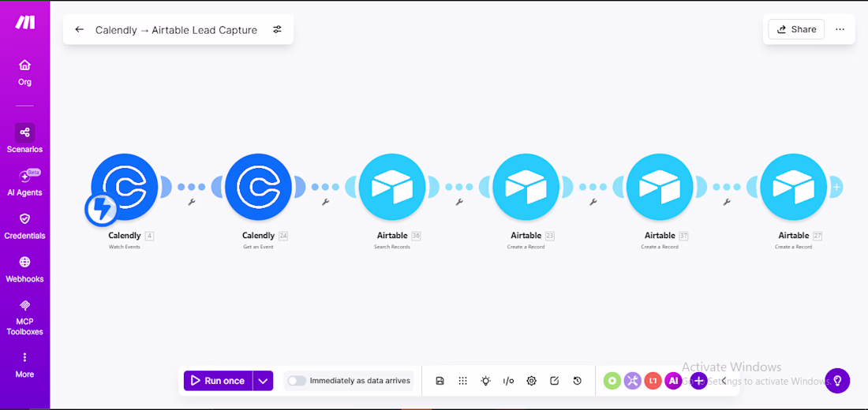868x410 pixels.
Task: Click the red Text parser icon
Action: tap(653, 381)
